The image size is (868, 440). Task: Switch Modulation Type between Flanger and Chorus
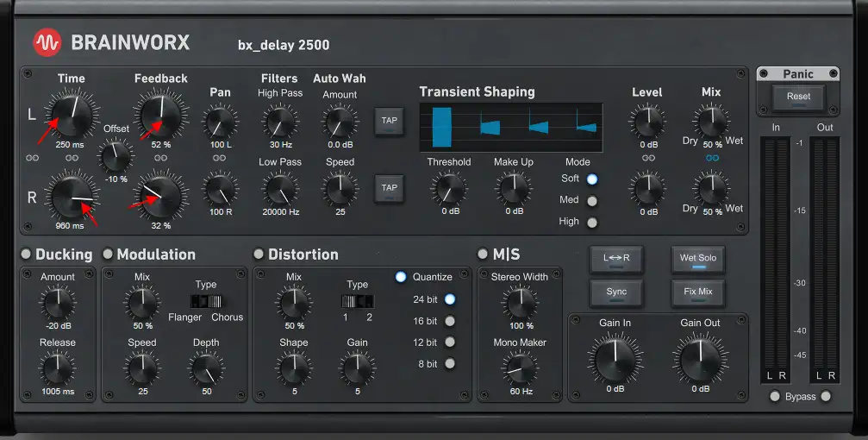tap(207, 301)
